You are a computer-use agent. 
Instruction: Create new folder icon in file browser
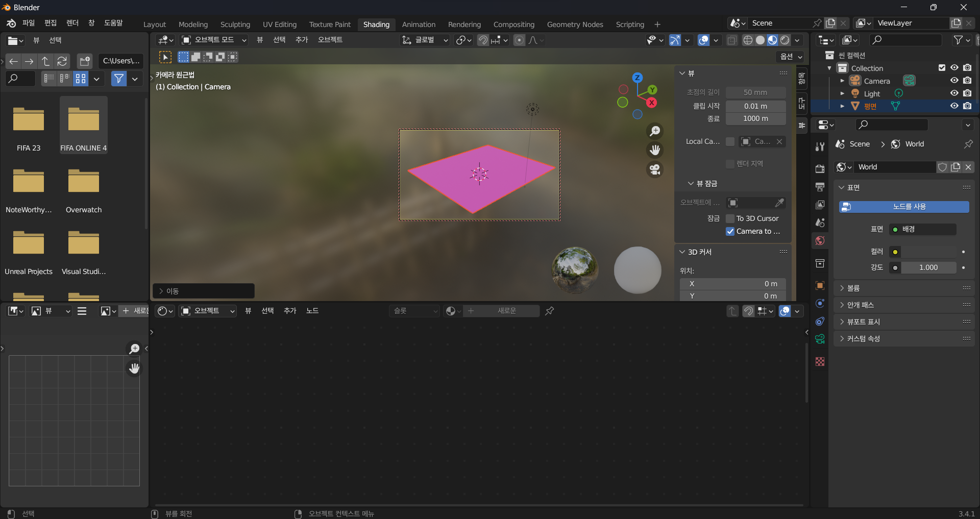85,61
